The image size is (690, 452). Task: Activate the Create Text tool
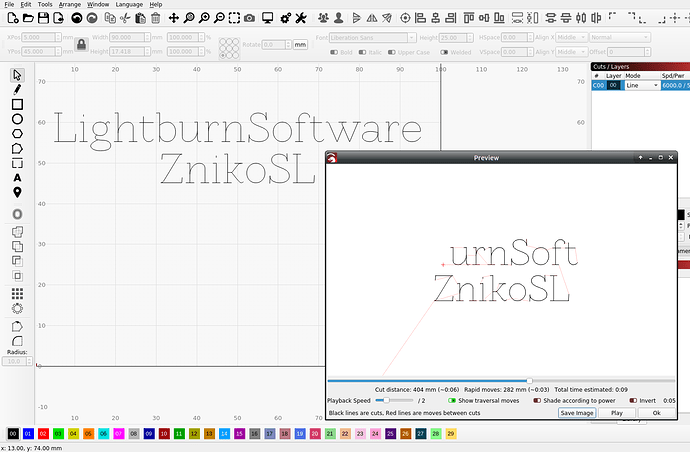[17, 178]
